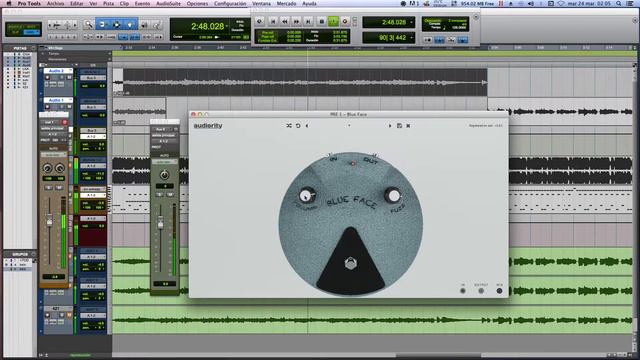Image resolution: width=640 pixels, height=360 pixels.
Task: Mute the track in brown floating mixer strip
Action: (x=59, y=188)
